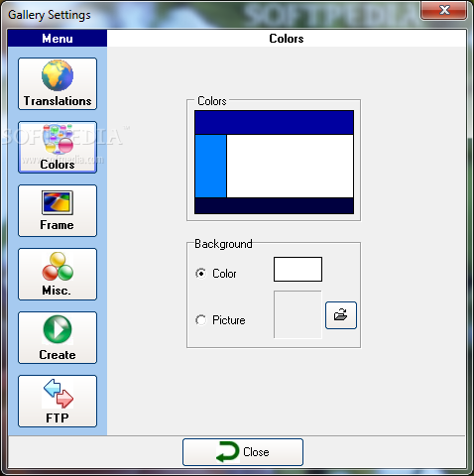
Task: Open the Misc. settings section
Action: pos(58,274)
